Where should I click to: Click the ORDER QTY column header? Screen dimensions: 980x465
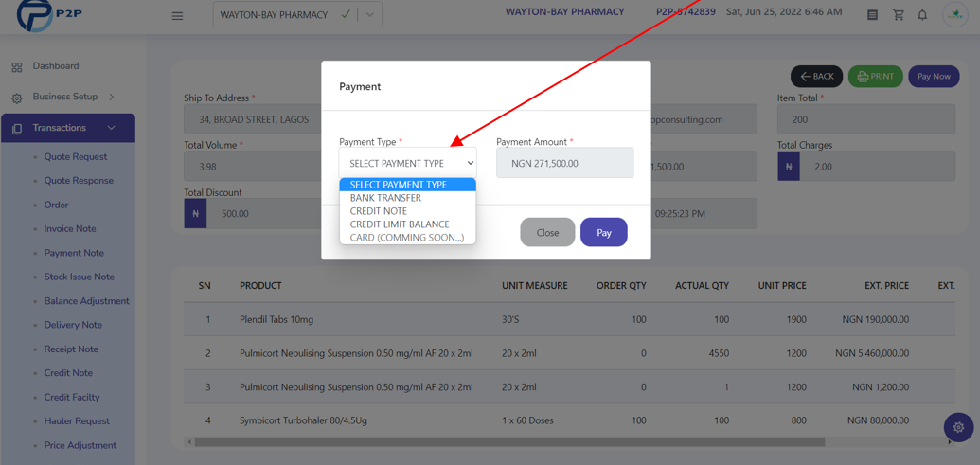point(621,286)
